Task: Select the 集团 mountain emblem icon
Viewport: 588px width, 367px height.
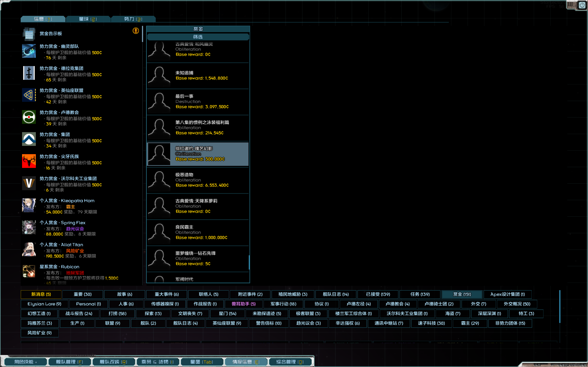Action: point(29,139)
